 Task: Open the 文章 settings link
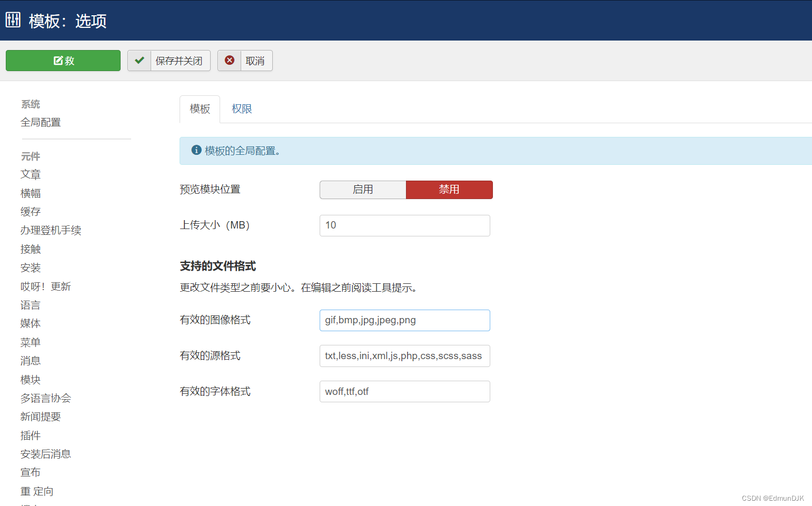click(30, 174)
